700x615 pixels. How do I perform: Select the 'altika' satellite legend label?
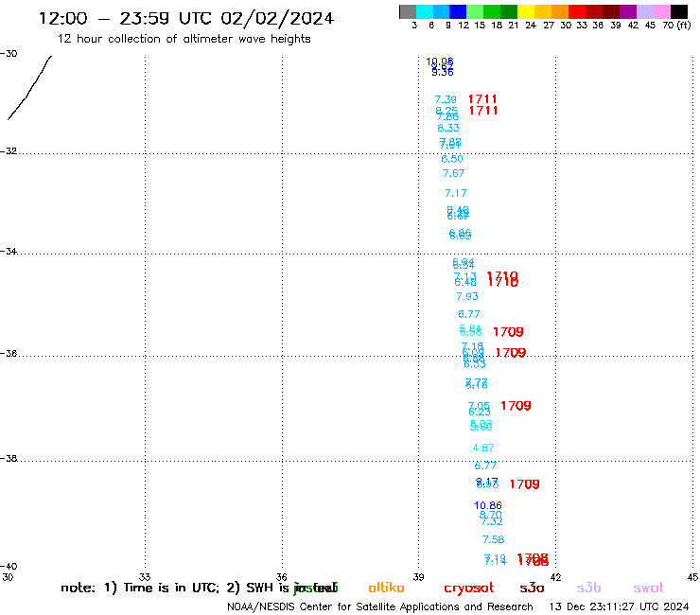(x=386, y=588)
